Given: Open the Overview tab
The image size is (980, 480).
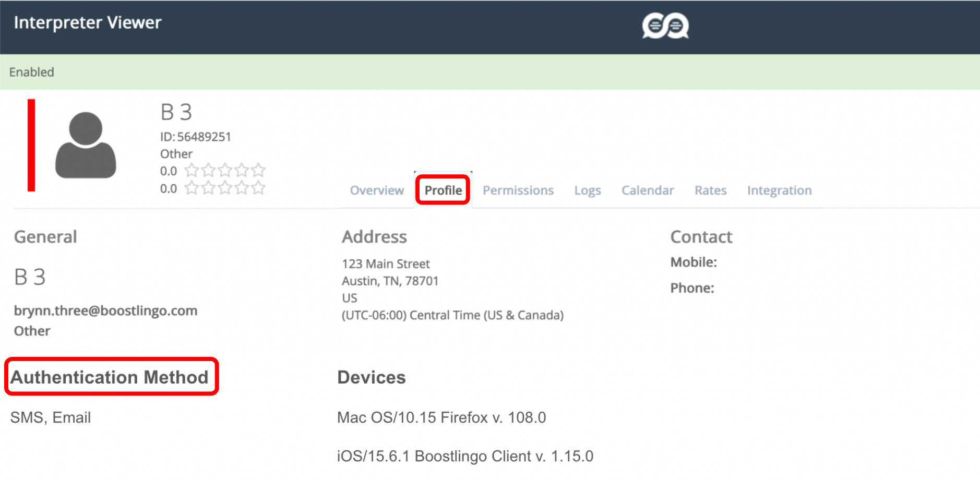Looking at the screenshot, I should [x=377, y=190].
